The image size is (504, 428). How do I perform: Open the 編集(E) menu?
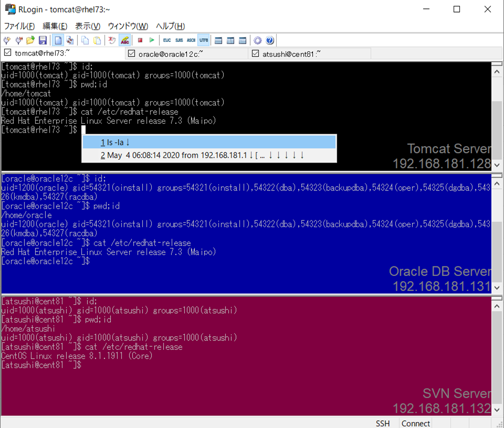55,26
